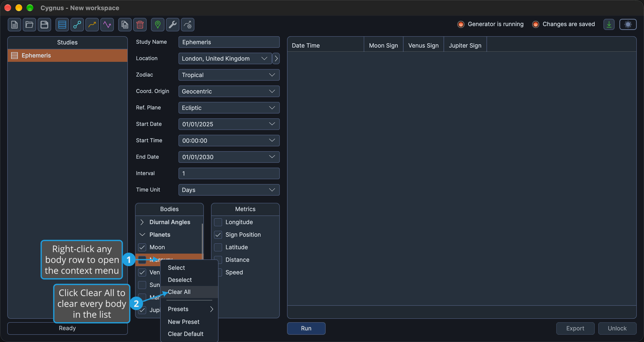Open the End Date picker

click(x=229, y=157)
